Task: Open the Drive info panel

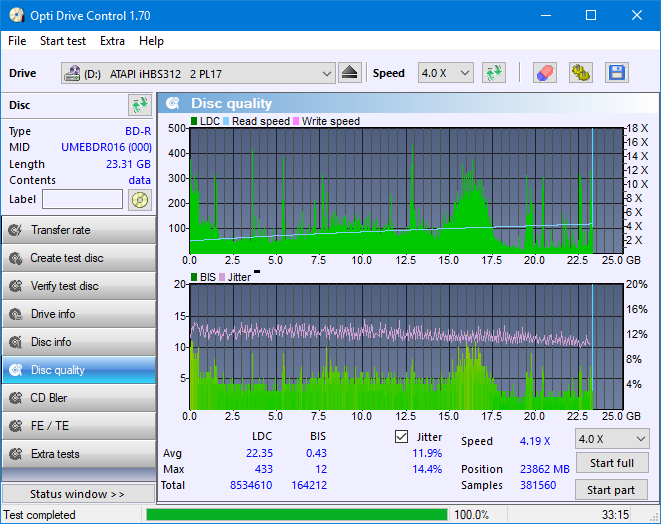Action: (79, 314)
